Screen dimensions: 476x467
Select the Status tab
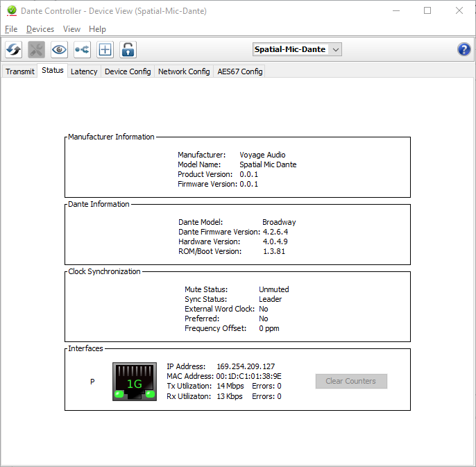53,71
